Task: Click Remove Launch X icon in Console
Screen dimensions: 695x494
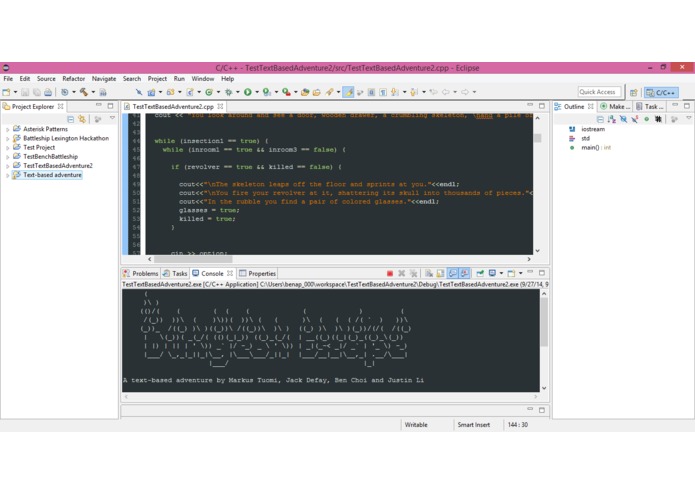Action: click(402, 273)
